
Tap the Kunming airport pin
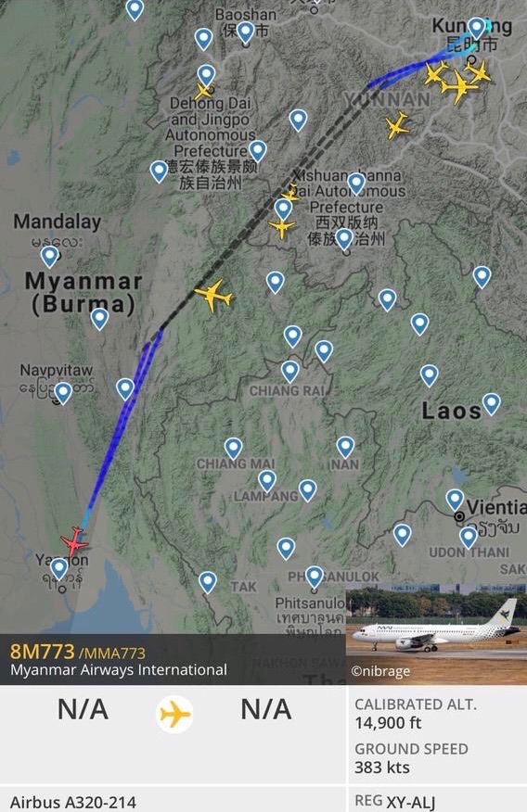[x=477, y=29]
